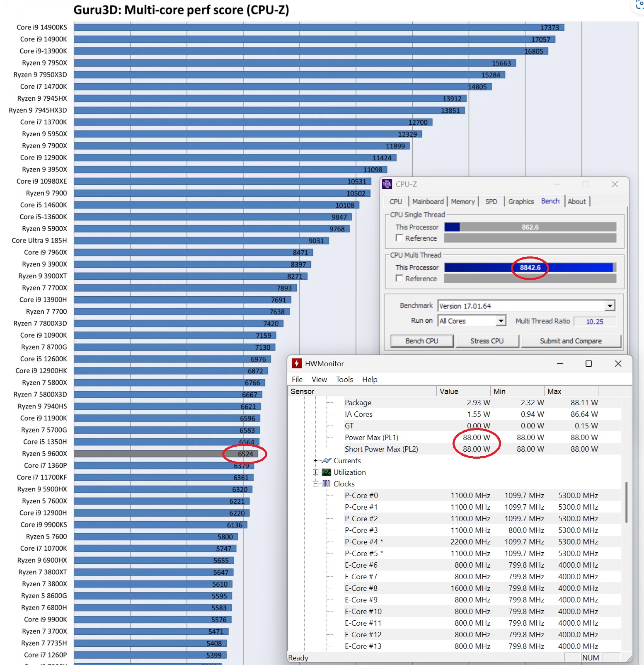Collapse the Clocks tree node

point(316,484)
